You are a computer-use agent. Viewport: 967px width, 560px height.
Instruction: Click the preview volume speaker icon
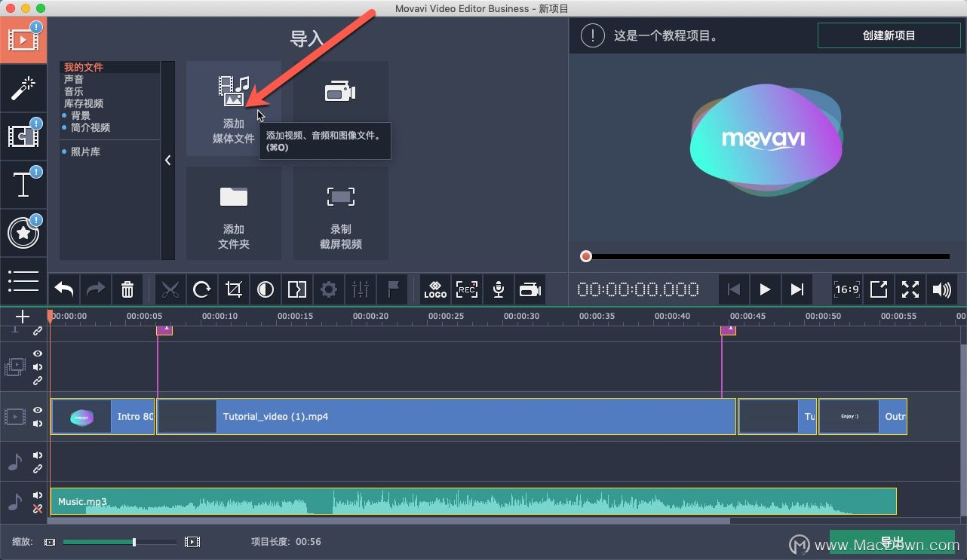942,289
